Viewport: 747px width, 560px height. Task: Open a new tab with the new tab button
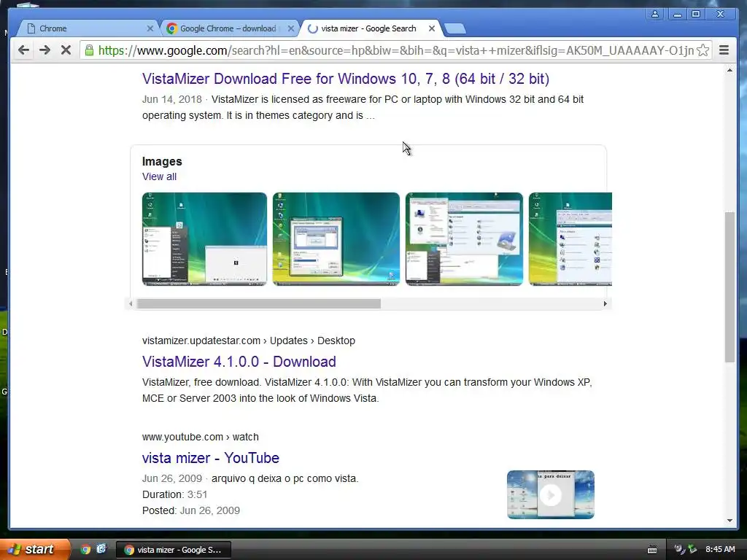pyautogui.click(x=455, y=29)
